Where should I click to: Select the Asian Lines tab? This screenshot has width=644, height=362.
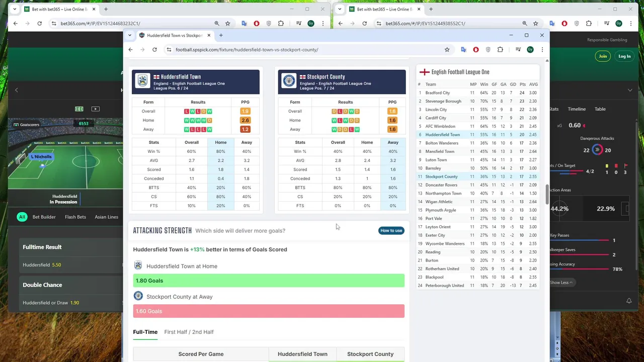(x=107, y=217)
